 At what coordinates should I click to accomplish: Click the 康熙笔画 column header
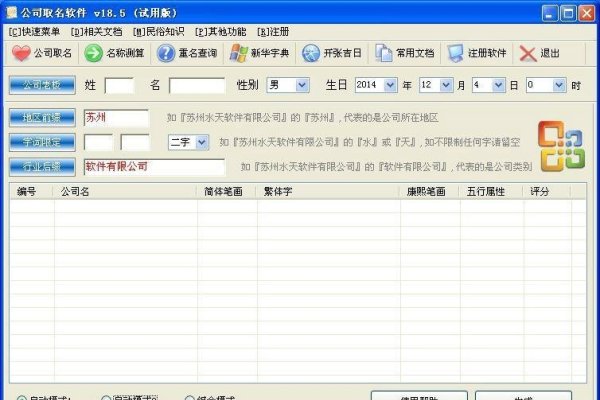(x=430, y=191)
